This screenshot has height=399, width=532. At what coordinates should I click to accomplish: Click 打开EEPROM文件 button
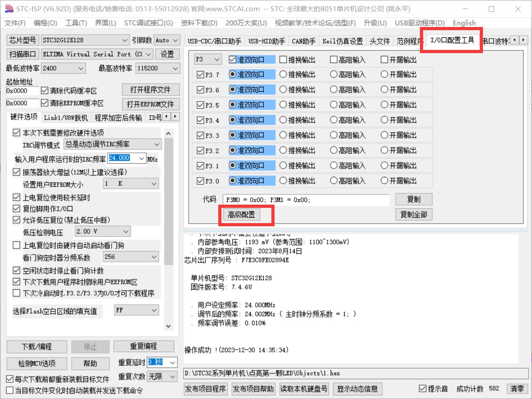(150, 104)
